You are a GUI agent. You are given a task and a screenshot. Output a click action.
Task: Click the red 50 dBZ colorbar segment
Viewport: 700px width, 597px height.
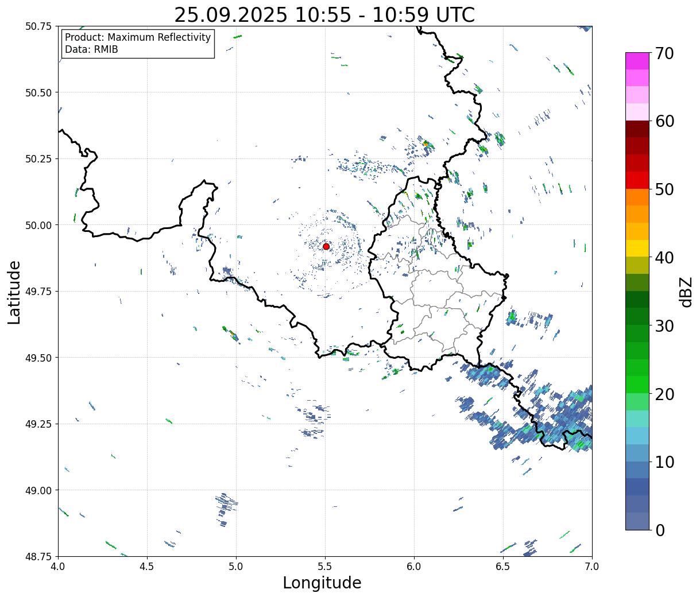tap(637, 180)
